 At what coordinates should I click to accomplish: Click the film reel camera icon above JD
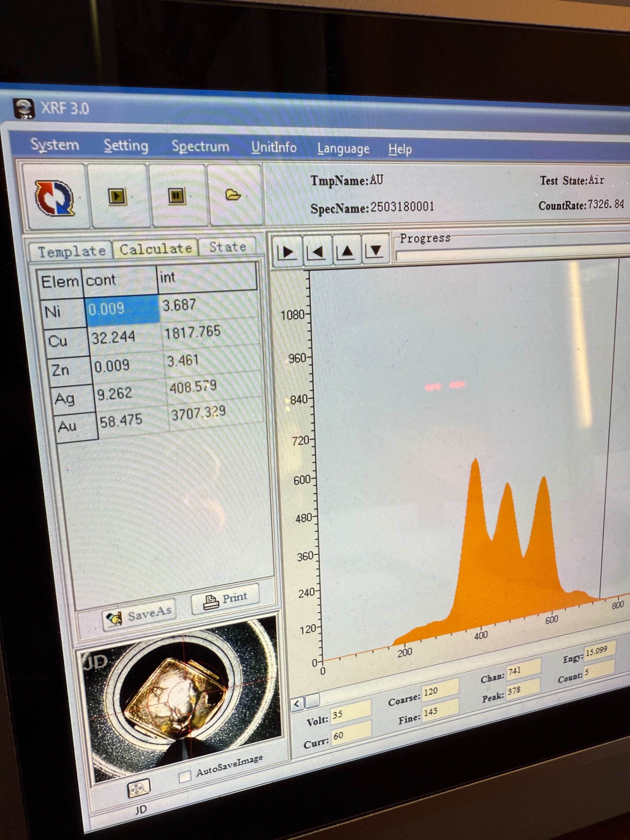coord(139,789)
